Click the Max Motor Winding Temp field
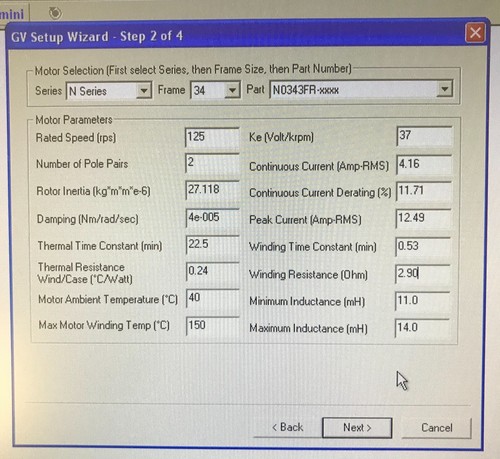Viewport: 500px width, 459px height. pos(213,326)
